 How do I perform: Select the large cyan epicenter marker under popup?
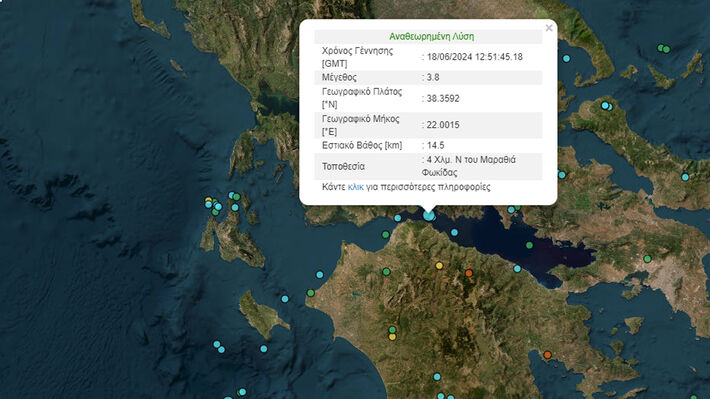[428, 216]
